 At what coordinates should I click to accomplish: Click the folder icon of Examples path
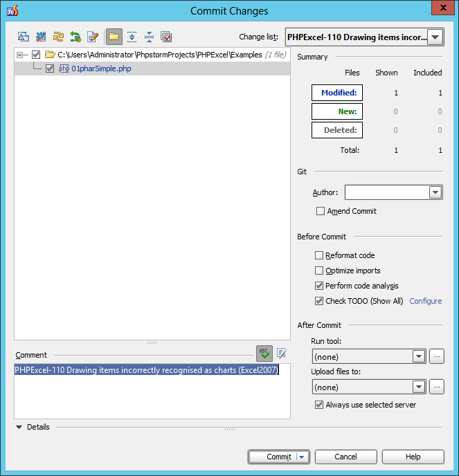[x=50, y=55]
